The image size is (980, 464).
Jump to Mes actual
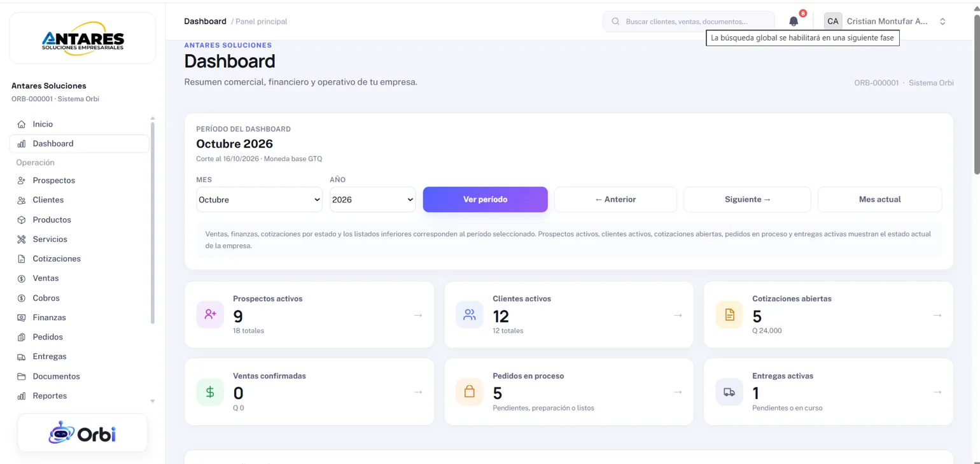(880, 199)
